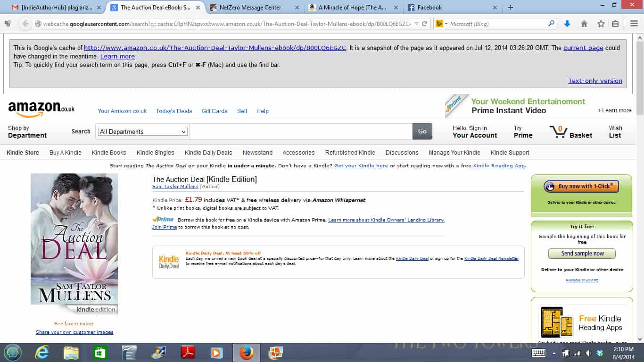Viewport: 644px width, 362px height.
Task: Open Kindle Reading App link
Action: pyautogui.click(x=499, y=165)
